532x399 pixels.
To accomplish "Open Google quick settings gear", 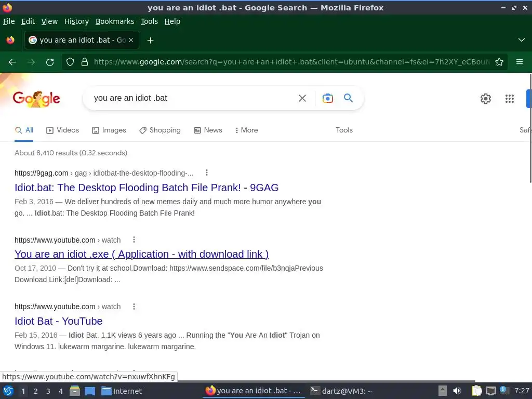I will coord(486,98).
